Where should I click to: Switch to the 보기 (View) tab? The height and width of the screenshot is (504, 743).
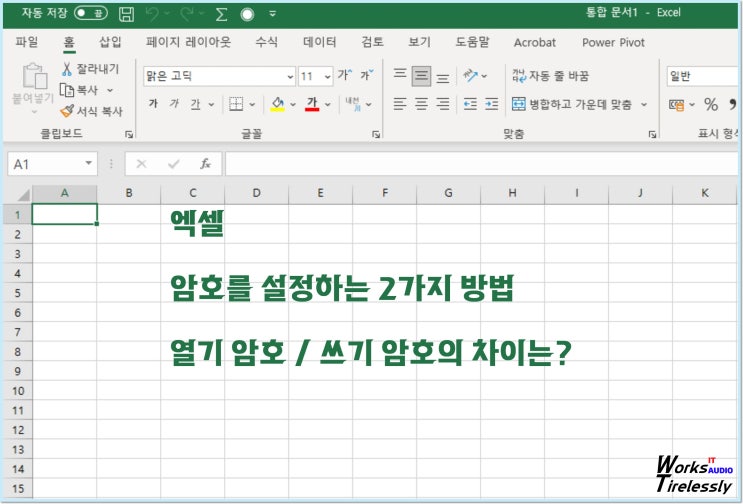419,42
